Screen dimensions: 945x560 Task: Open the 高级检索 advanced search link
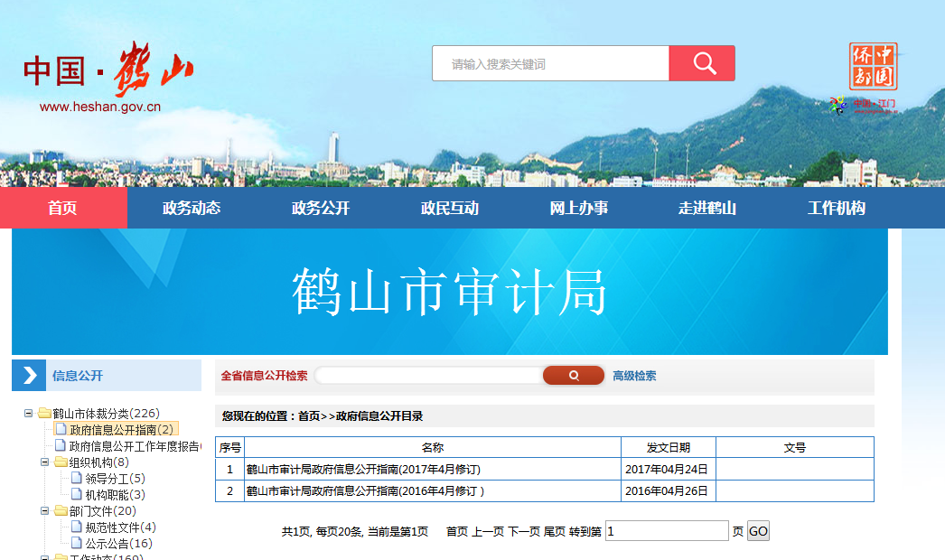(x=634, y=376)
